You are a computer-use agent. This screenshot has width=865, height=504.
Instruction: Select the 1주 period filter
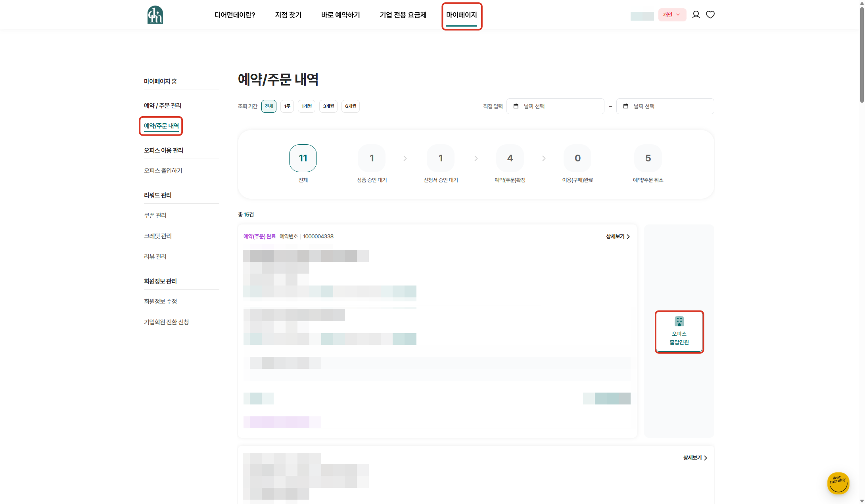pos(287,106)
